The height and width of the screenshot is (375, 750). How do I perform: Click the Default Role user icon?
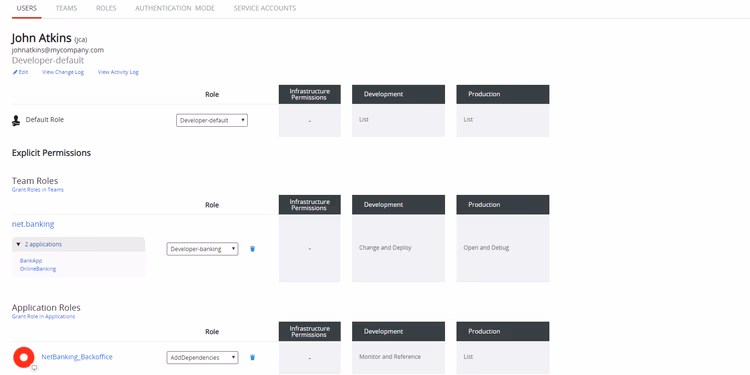[16, 121]
